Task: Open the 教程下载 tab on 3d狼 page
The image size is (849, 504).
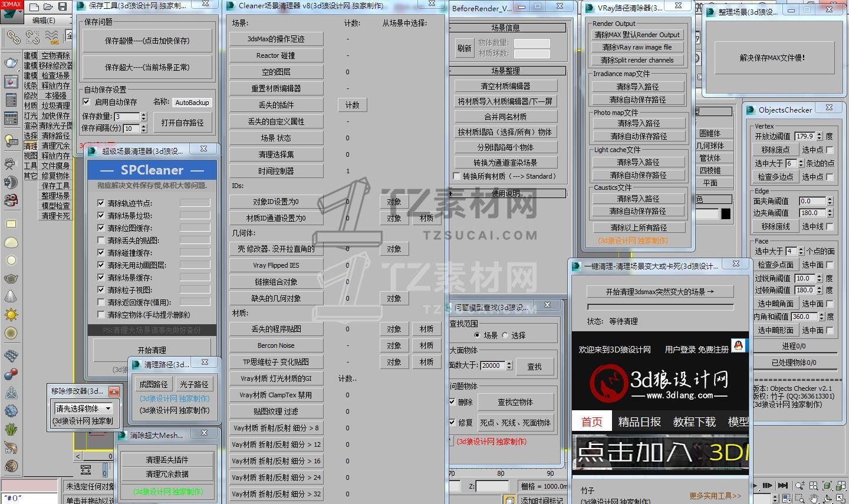Action: click(694, 421)
